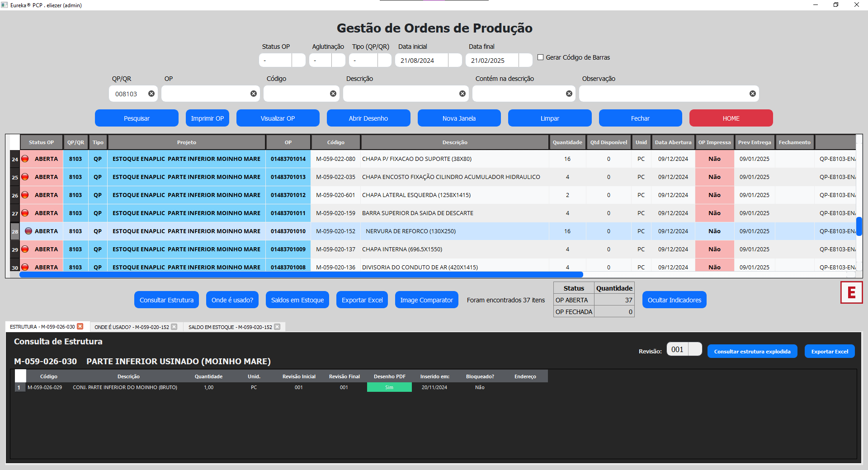Close the SALDO EM ESTOQUE tab
The image size is (868, 470).
point(277,327)
